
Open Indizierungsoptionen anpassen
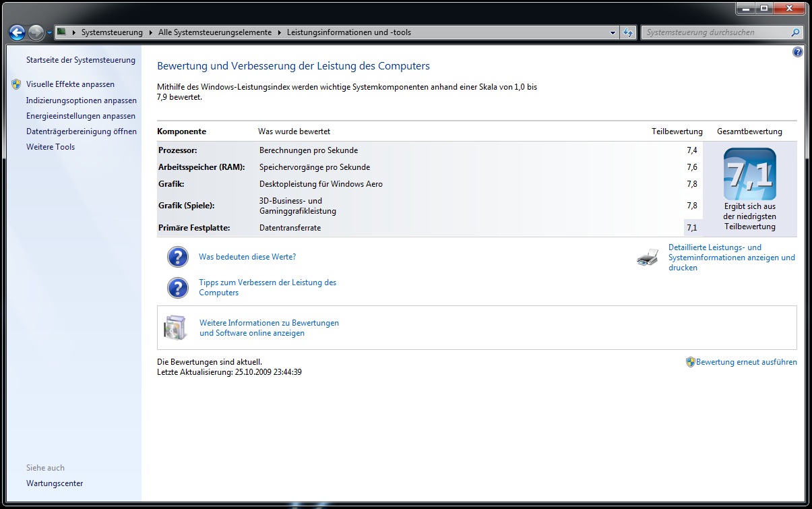click(x=82, y=100)
